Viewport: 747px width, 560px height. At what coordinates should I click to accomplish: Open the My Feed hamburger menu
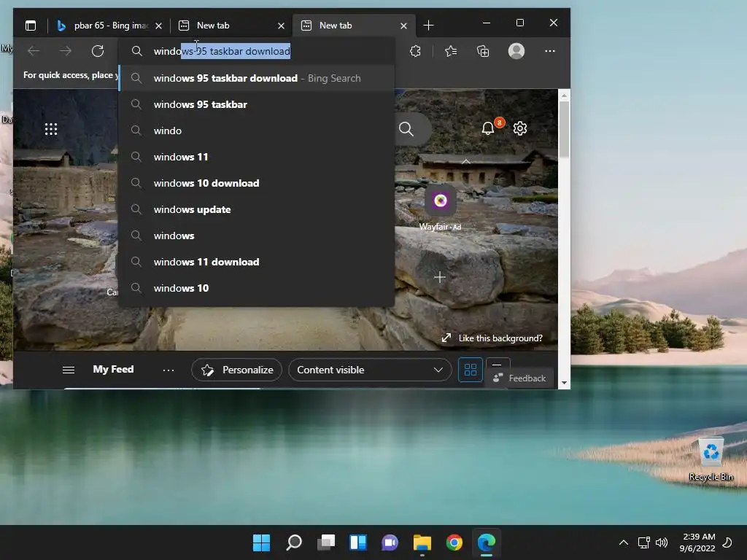pos(69,370)
